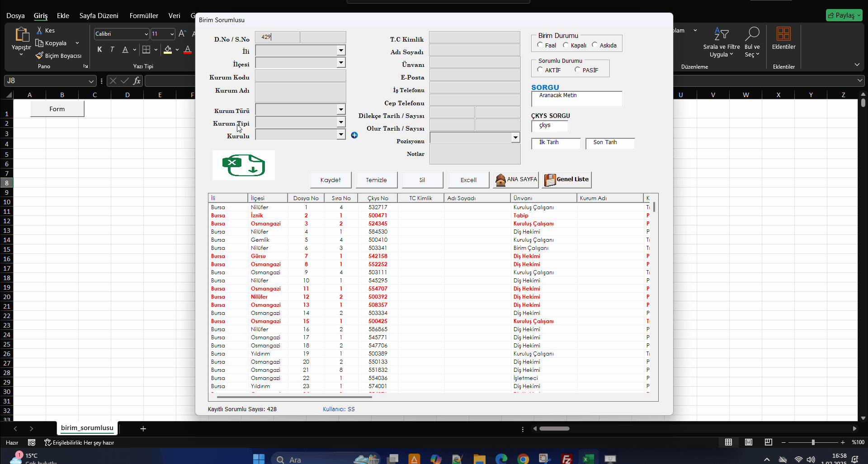The image size is (868, 464).
Task: Click the Genel Liste button
Action: [566, 180]
